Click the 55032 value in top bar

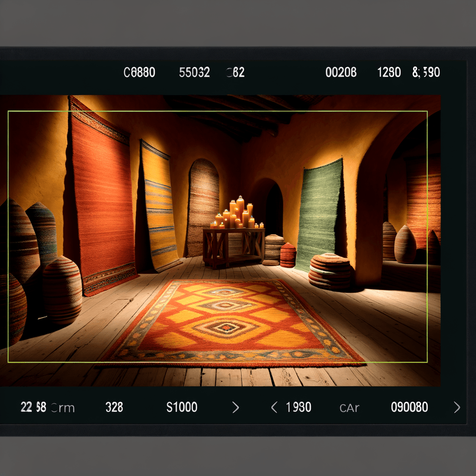tap(194, 73)
